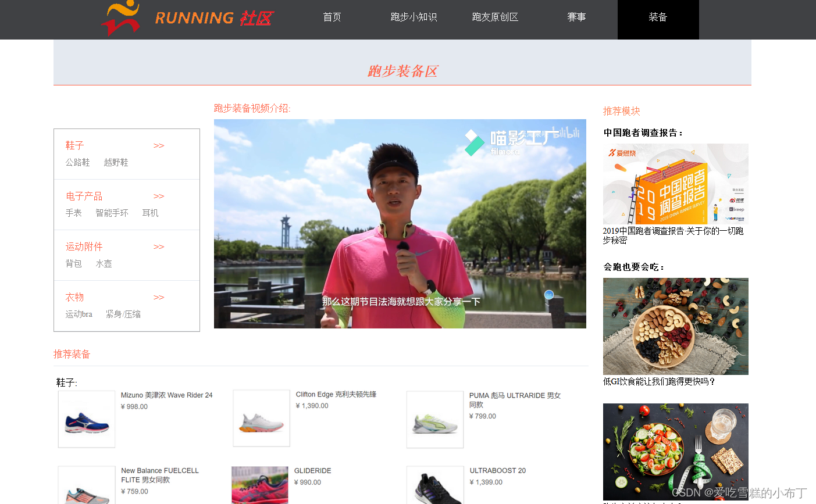Click PUMA ULTRARIDE shoe image

tap(435, 420)
